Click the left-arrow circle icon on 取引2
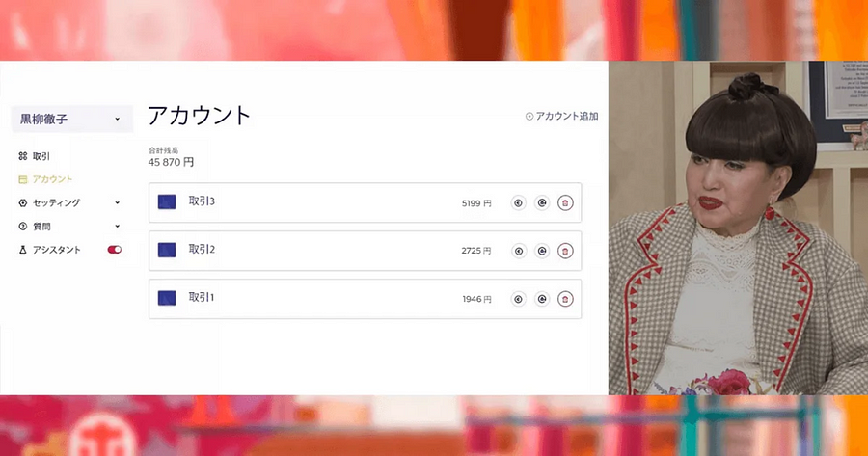The width and height of the screenshot is (868, 456). coord(518,251)
